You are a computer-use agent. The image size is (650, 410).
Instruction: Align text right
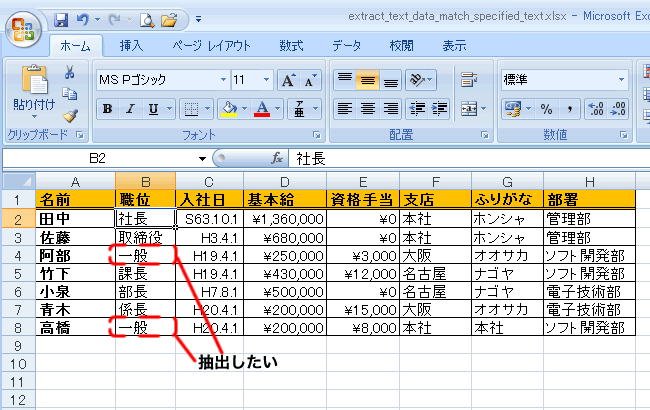tap(390, 109)
